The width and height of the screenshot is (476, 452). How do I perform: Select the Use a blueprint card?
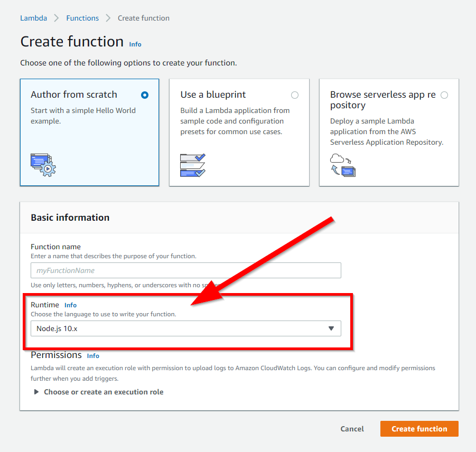tap(239, 132)
